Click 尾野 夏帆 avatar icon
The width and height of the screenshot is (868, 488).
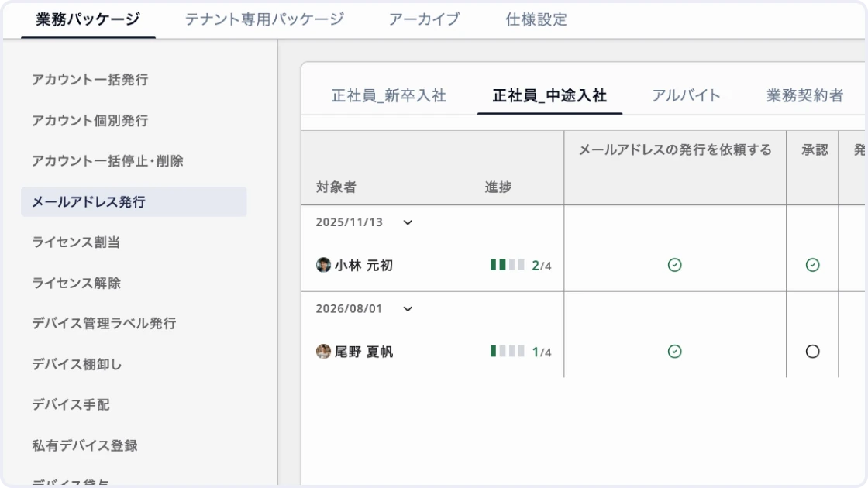click(323, 352)
